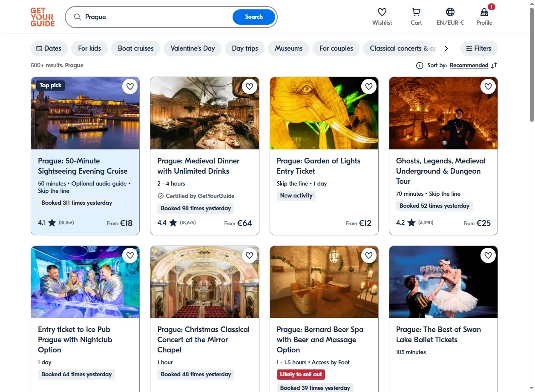This screenshot has width=535, height=392.
Task: Open Entry ticket to Ice Pub Prague title
Action: (75, 340)
